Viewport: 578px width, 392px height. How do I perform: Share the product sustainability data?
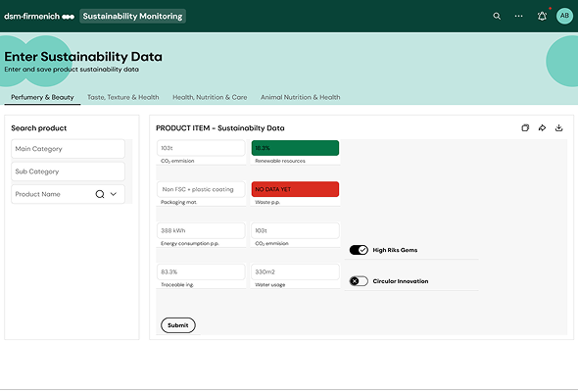[x=542, y=128]
